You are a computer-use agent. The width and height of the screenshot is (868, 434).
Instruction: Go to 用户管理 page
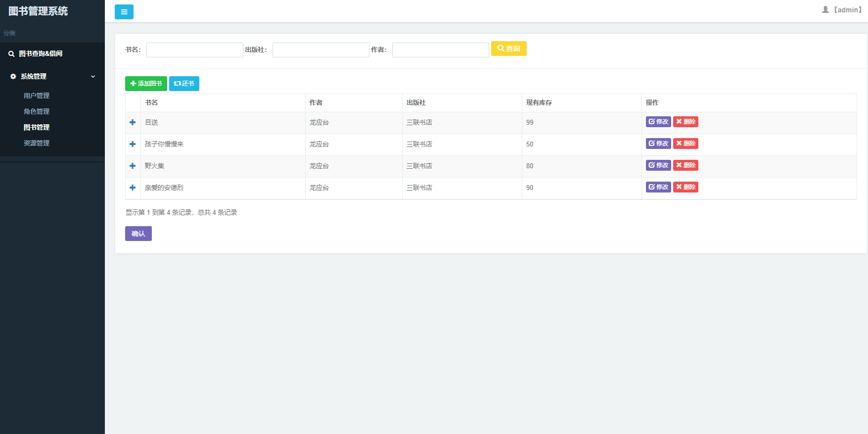37,96
